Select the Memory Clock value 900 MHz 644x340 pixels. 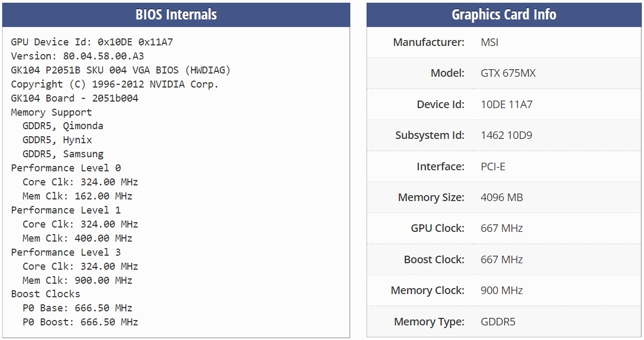click(501, 290)
